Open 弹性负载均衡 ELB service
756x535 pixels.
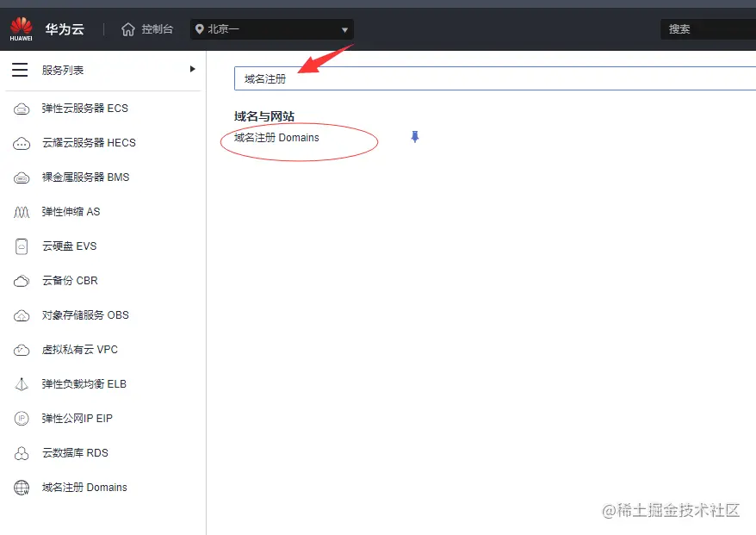84,384
